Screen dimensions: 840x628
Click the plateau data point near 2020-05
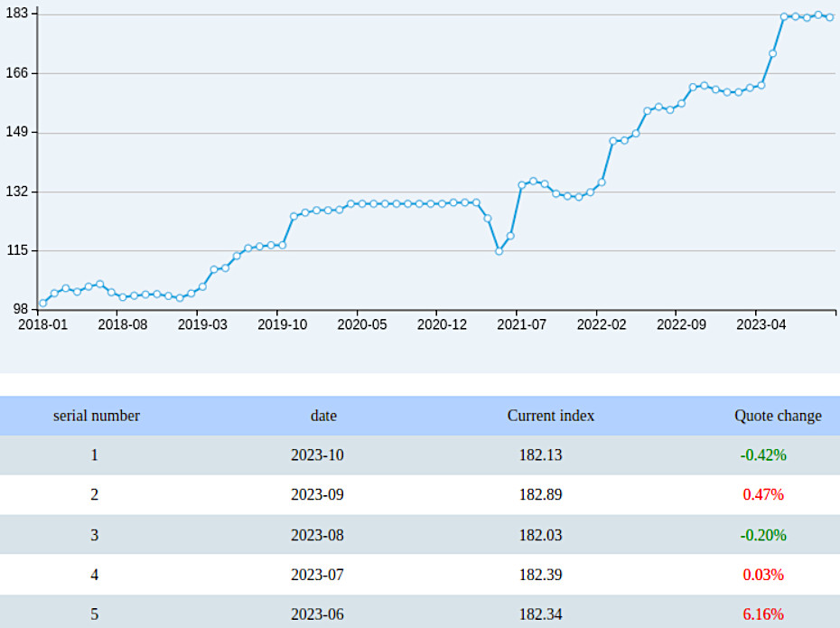[363, 202]
